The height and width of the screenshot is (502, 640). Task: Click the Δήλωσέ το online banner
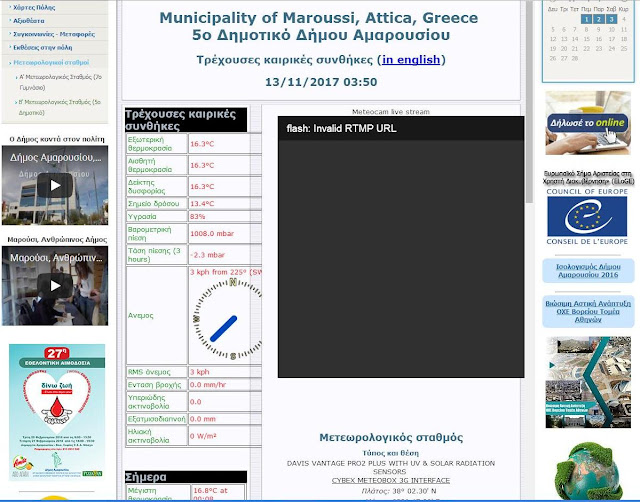pyautogui.click(x=588, y=123)
